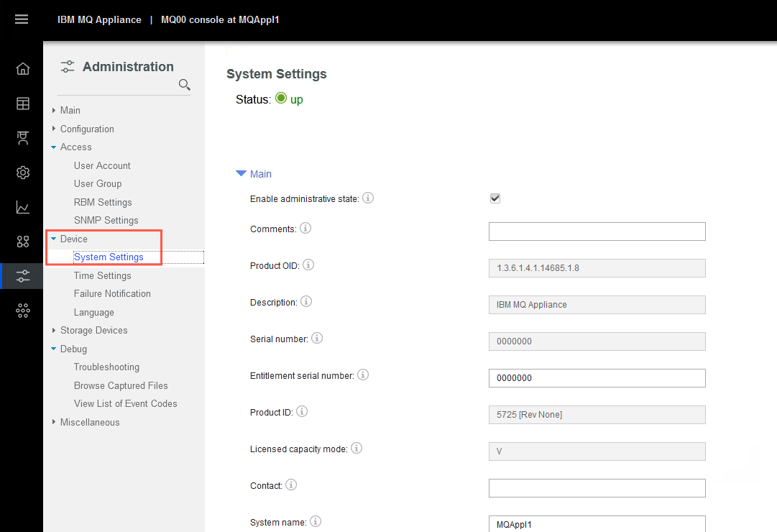Show info for Serial number

tap(317, 338)
